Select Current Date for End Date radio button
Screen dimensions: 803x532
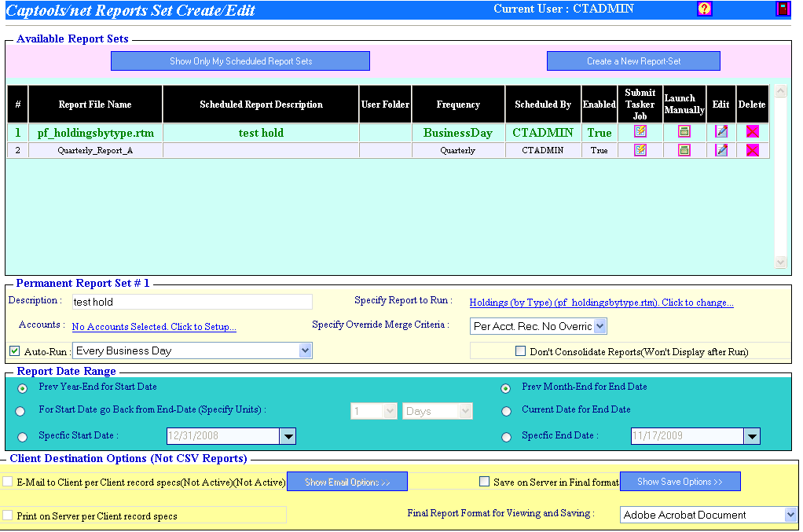pyautogui.click(x=506, y=411)
